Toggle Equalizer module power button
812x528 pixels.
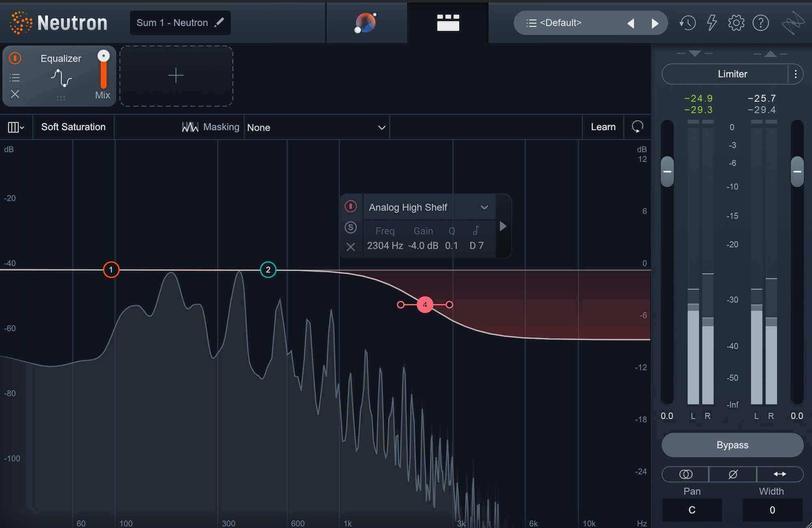15,58
